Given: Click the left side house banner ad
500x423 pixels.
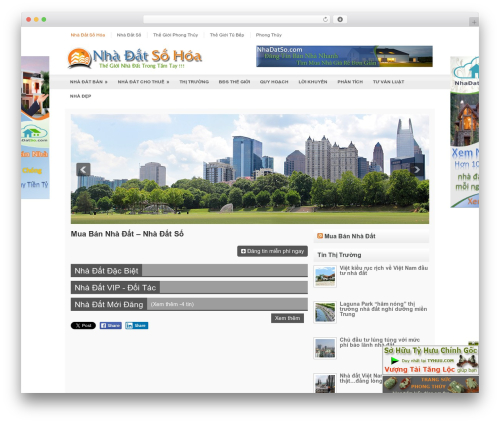Looking at the screenshot, I should (35, 128).
